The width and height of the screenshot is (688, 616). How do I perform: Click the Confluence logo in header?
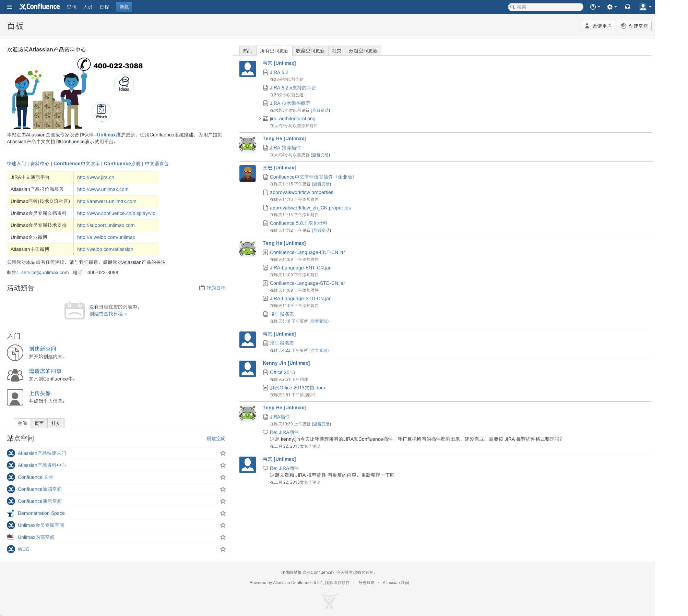(39, 7)
